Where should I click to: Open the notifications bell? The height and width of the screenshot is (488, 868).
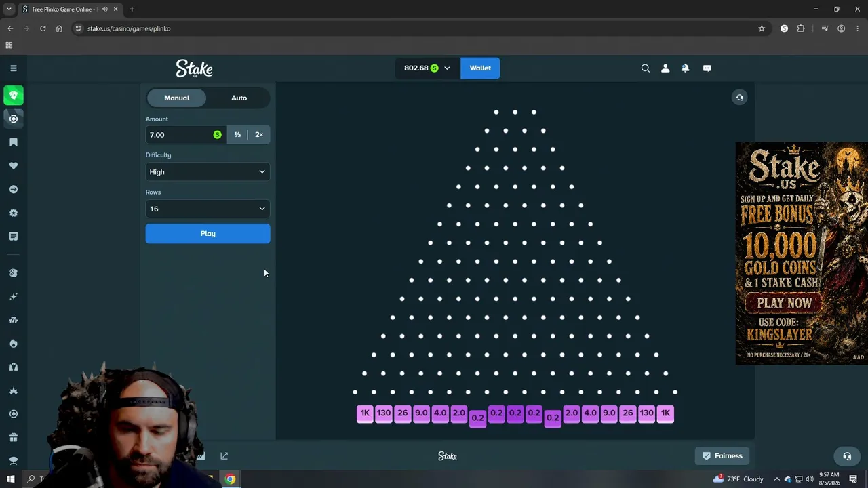point(685,68)
